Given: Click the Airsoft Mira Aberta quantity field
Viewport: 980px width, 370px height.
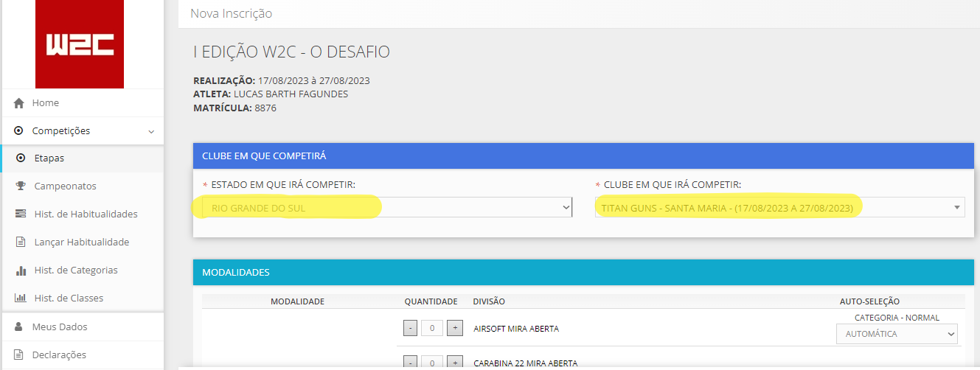Looking at the screenshot, I should tap(432, 328).
